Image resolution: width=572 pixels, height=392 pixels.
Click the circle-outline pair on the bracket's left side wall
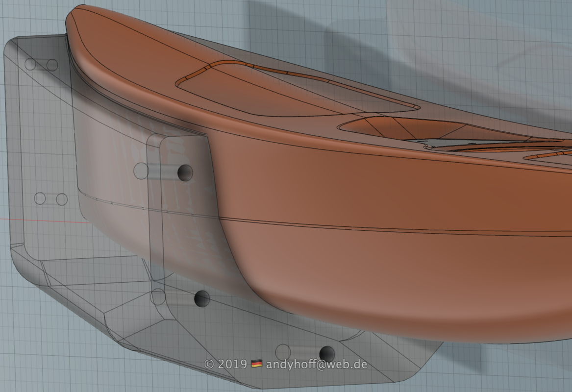click(x=50, y=199)
